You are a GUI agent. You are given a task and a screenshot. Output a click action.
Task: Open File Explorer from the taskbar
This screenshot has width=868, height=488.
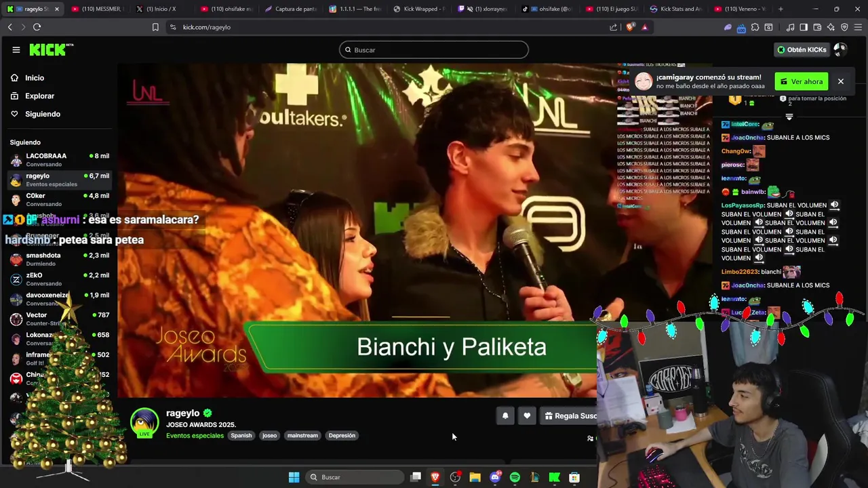(x=475, y=477)
